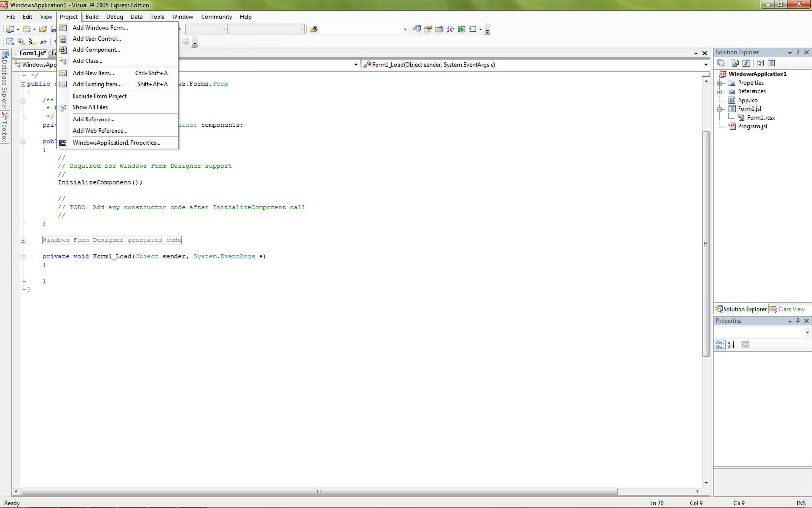Open the Debug menu
This screenshot has height=508, width=812.
(115, 17)
